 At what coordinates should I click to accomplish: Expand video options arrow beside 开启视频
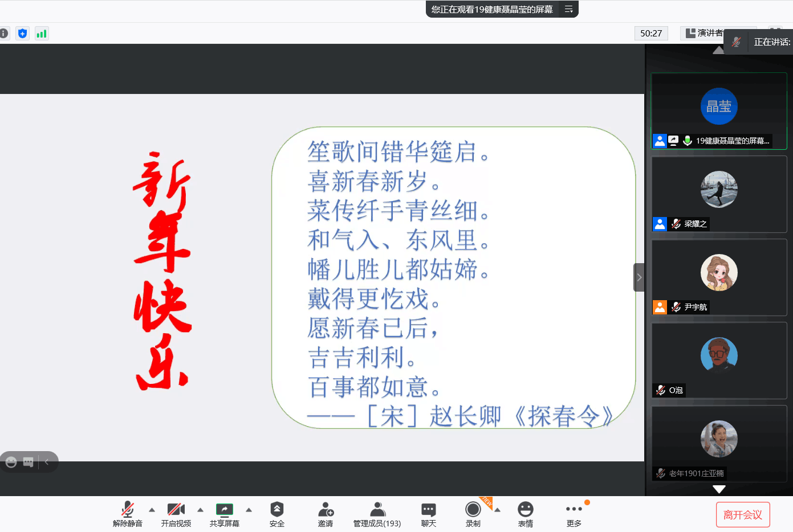click(x=200, y=510)
